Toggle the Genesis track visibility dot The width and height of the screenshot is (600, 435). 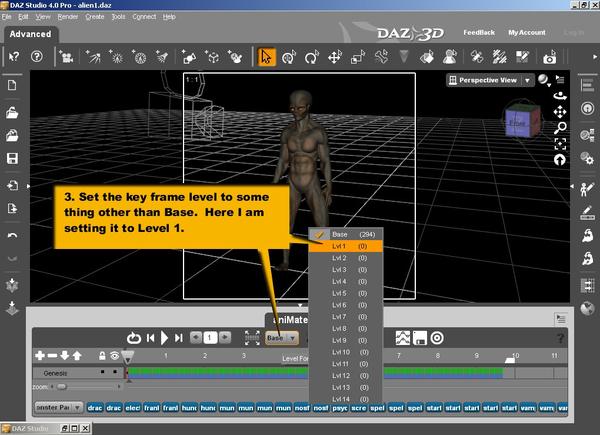pyautogui.click(x=115, y=372)
